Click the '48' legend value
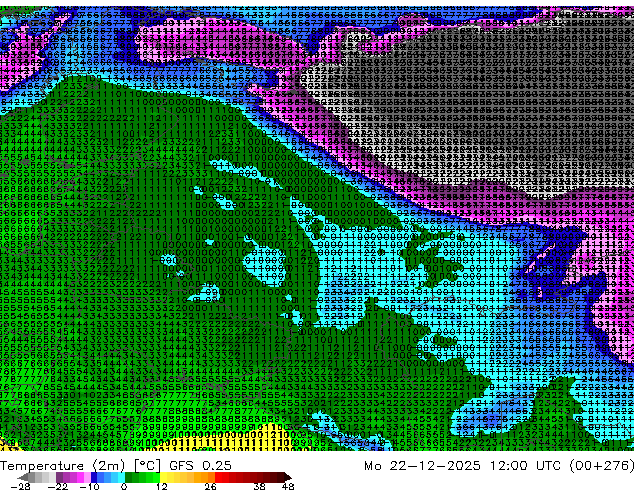This screenshot has height=490, width=634. 288,486
